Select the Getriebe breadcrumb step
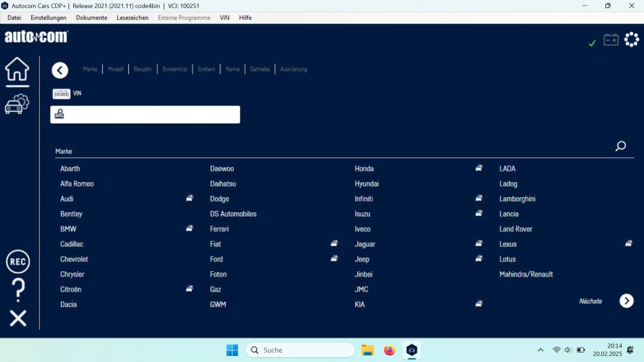This screenshot has width=644, height=362. (x=260, y=69)
